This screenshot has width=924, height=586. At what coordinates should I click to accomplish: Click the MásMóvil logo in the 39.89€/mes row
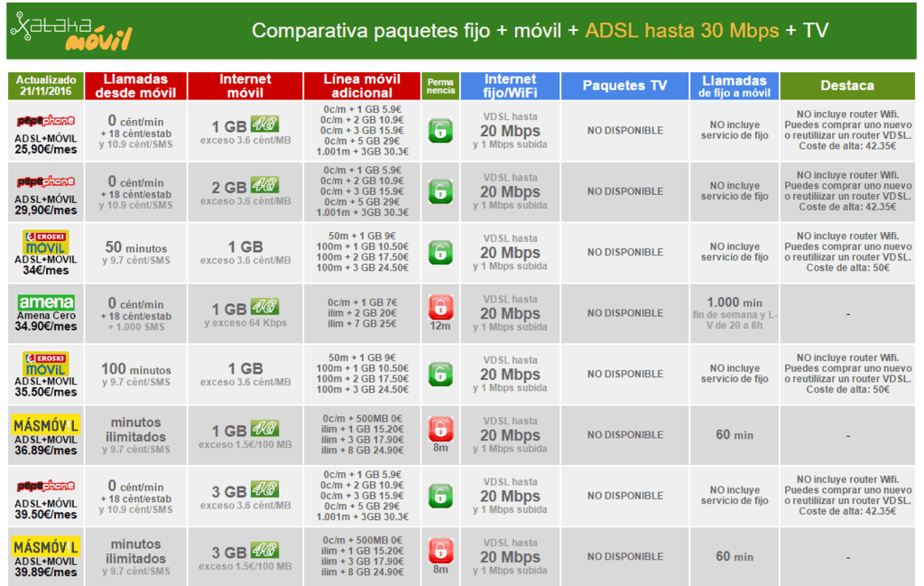pos(46,547)
